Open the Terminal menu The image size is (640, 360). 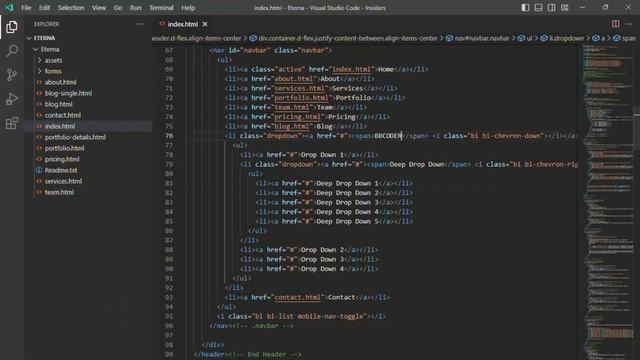161,8
